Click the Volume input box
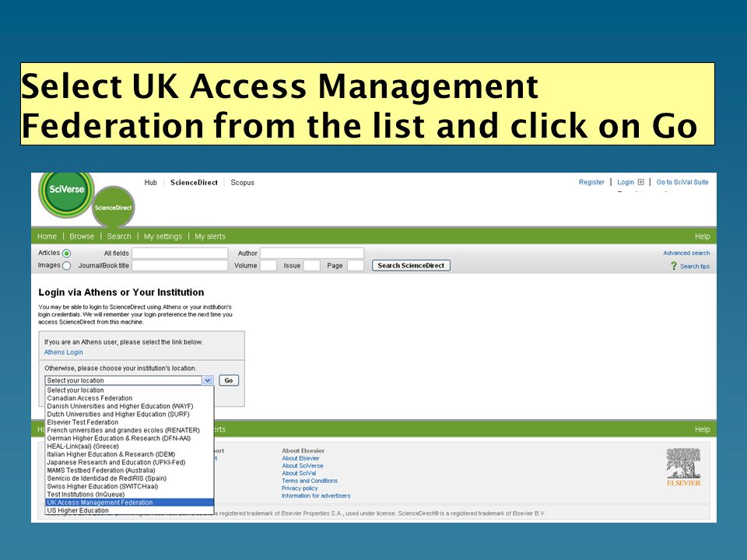Viewport: 747px width, 560px height. (x=268, y=265)
